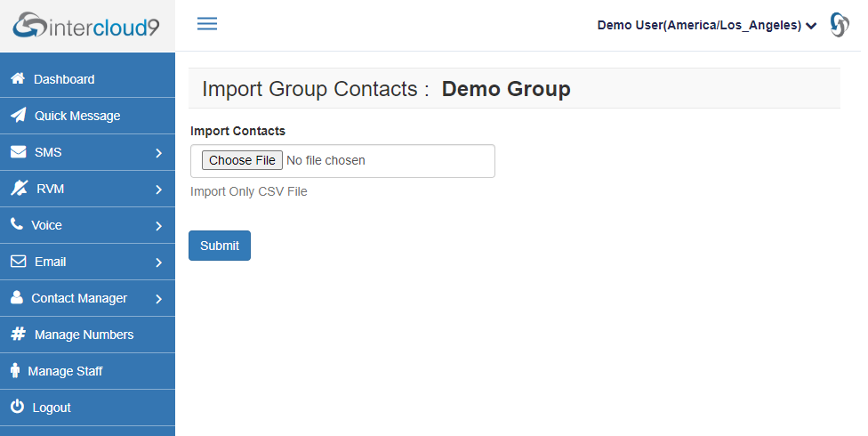Submit the contact import form

pyautogui.click(x=220, y=246)
